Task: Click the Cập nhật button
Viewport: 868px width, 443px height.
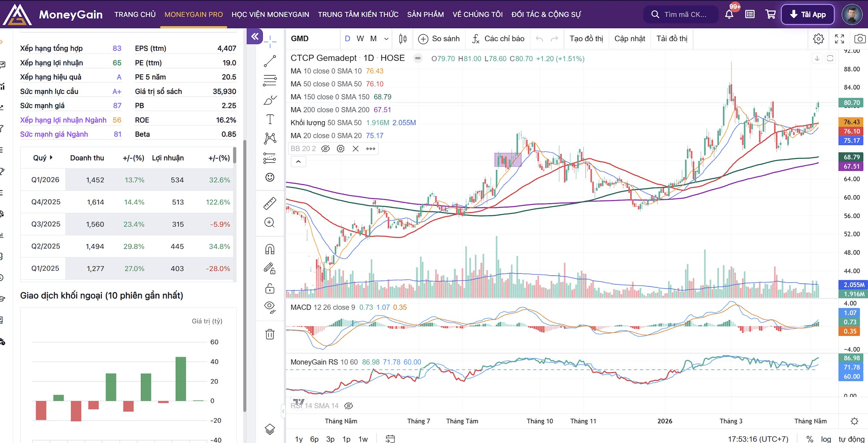Action: (630, 39)
